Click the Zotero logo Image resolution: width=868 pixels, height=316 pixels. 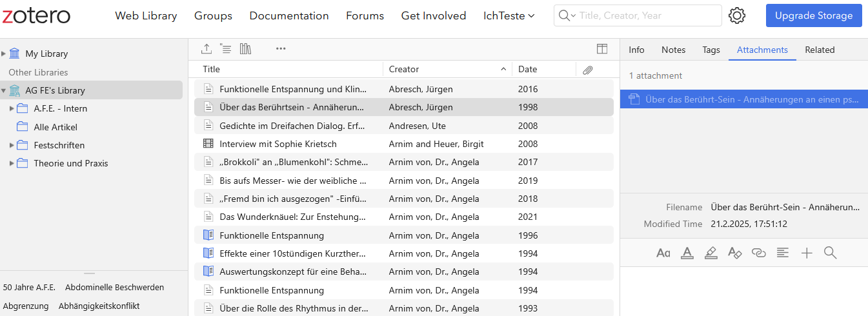(36, 15)
